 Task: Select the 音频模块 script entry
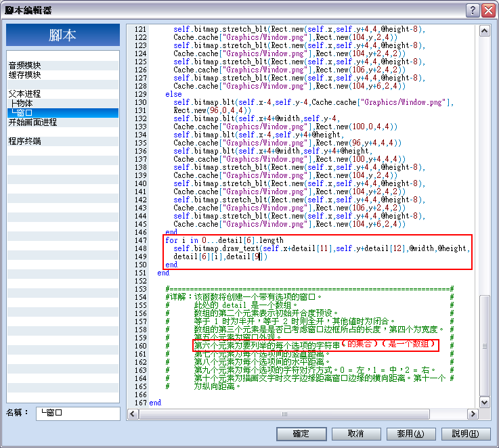coord(63,66)
